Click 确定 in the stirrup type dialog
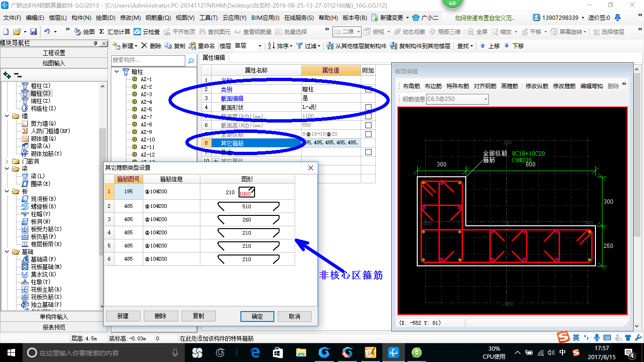This screenshot has height=362, width=644. pos(257,316)
